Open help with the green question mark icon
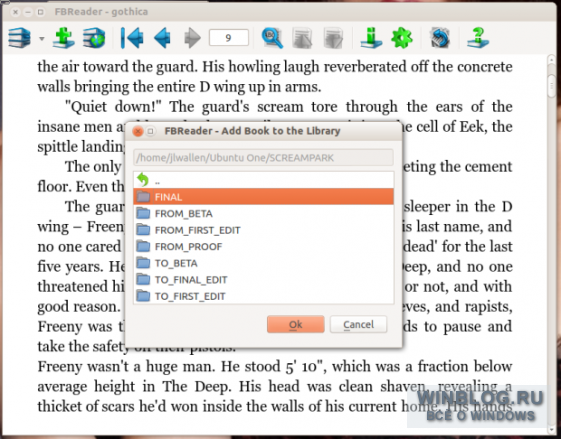Image resolution: width=561 pixels, height=439 pixels. [478, 38]
